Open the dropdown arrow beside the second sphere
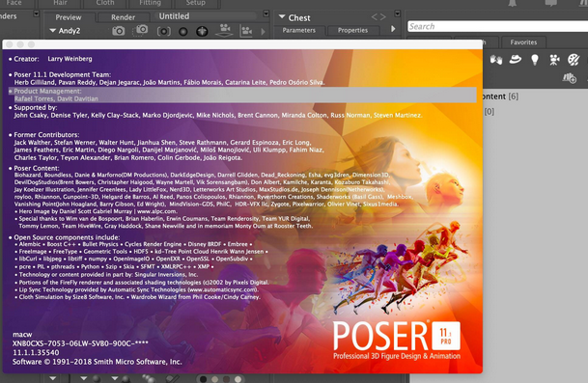 (x=114, y=378)
